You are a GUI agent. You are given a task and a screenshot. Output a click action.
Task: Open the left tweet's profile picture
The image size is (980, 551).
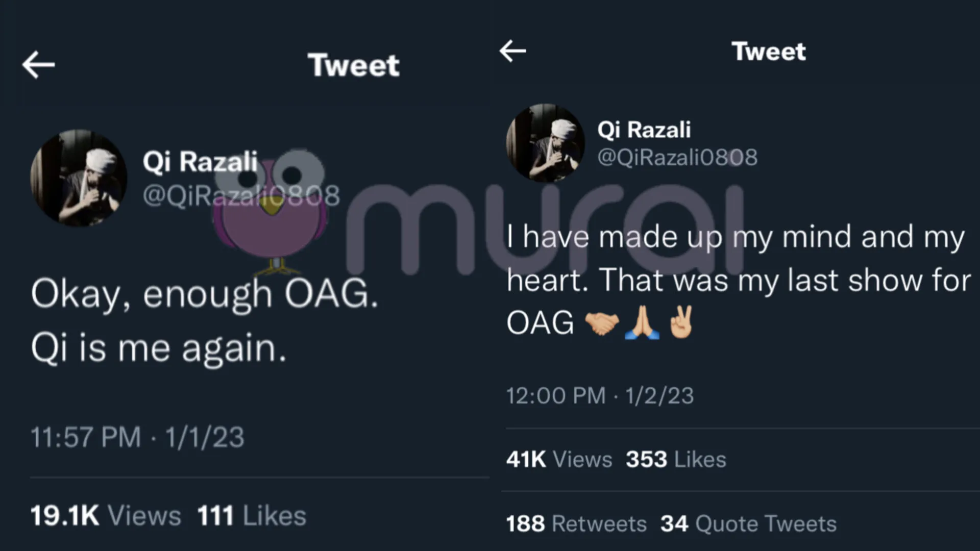(79, 178)
